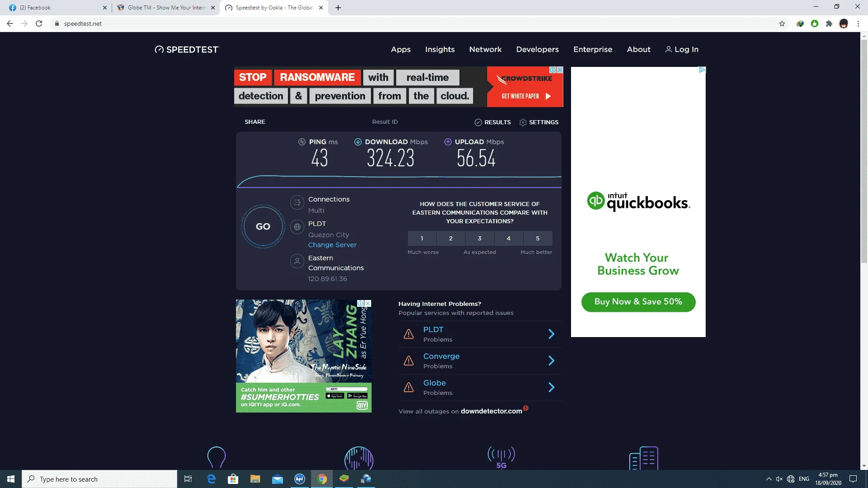Image resolution: width=868 pixels, height=488 pixels.
Task: Open the Enterprise menu
Action: (593, 49)
